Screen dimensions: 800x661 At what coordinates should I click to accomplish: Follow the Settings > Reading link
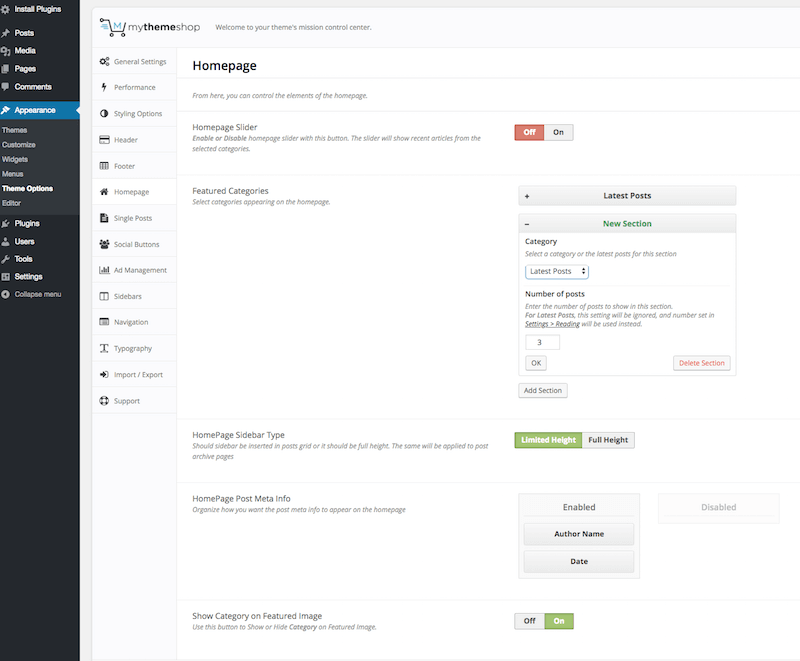point(552,324)
